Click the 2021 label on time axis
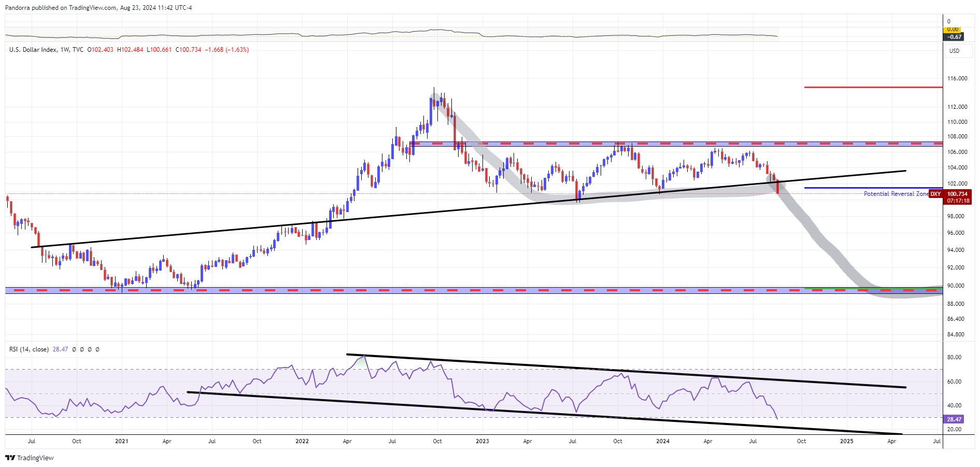The height and width of the screenshot is (467, 980). pos(122,442)
